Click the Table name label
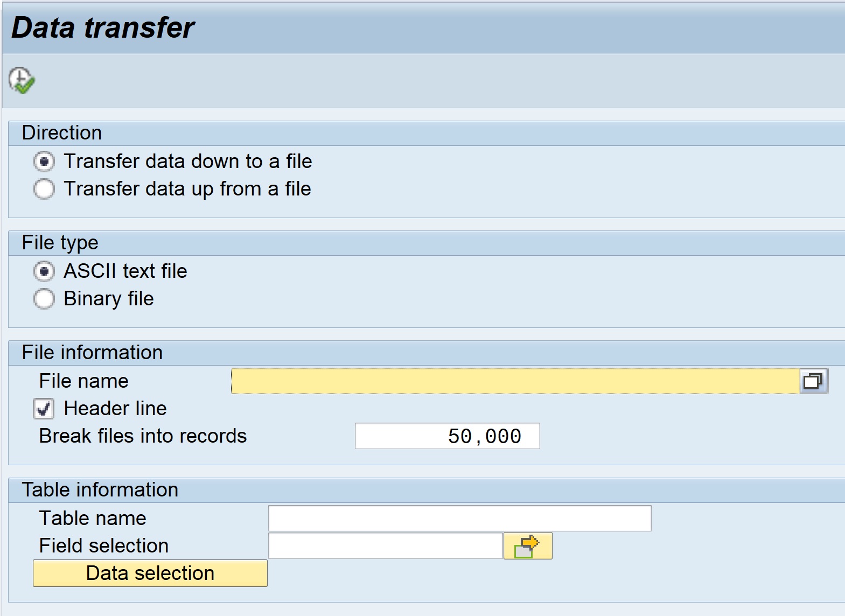 (92, 519)
